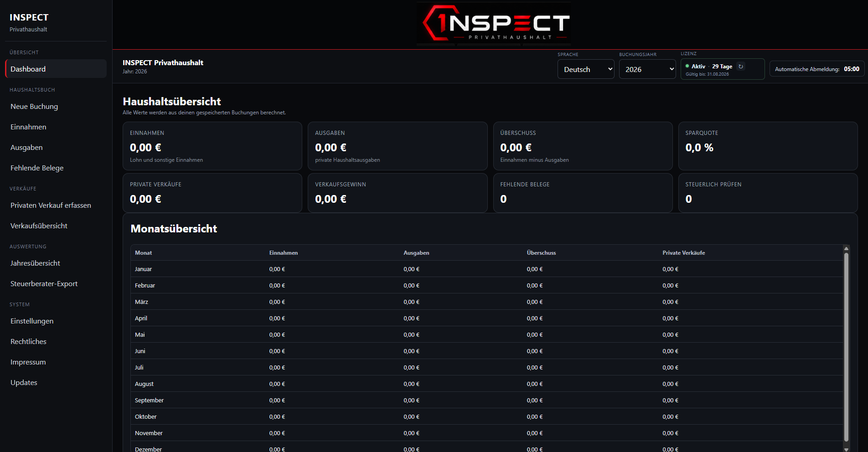868x452 pixels.
Task: Click the September row label
Action: click(x=149, y=400)
